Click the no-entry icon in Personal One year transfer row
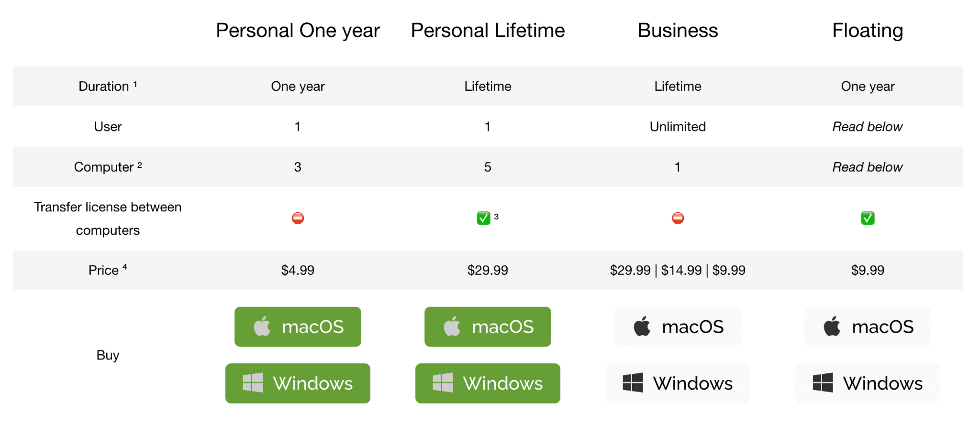The height and width of the screenshot is (447, 980). 298,218
